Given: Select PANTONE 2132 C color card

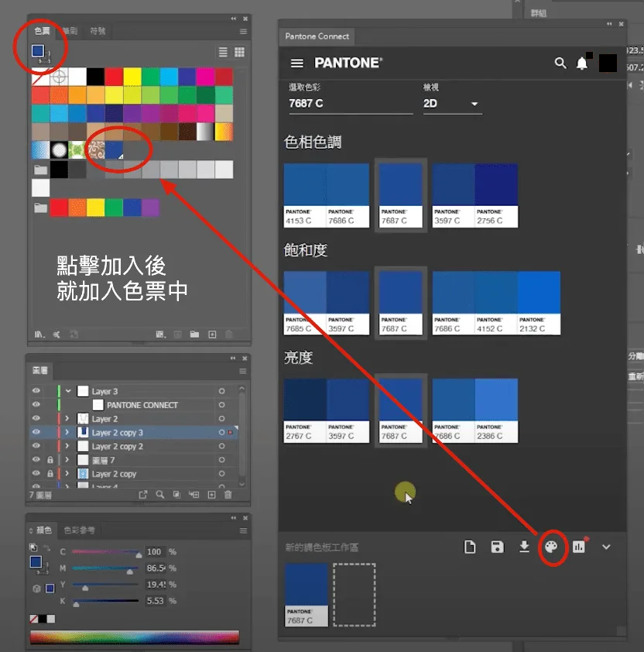Looking at the screenshot, I should point(539,303).
